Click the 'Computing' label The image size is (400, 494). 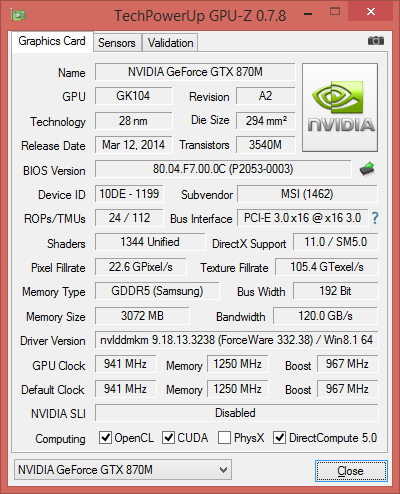coord(60,439)
